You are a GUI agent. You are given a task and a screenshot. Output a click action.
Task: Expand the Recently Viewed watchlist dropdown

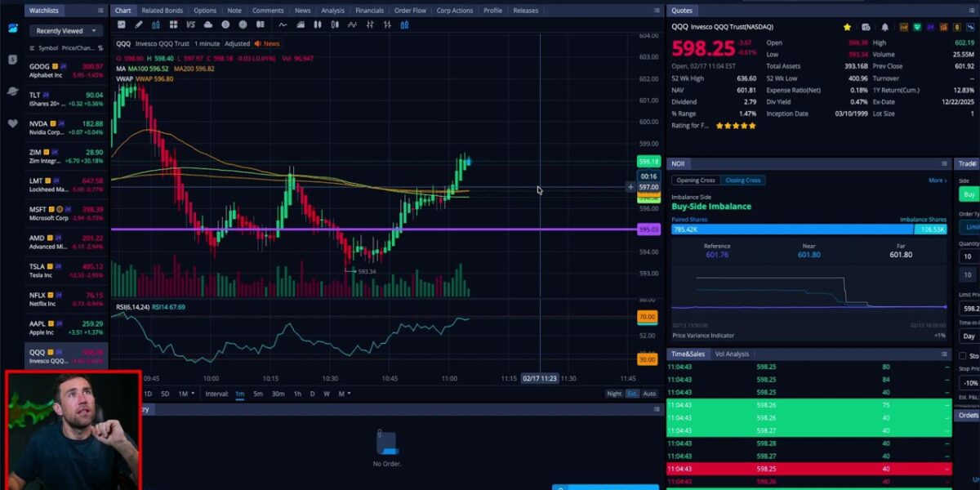pyautogui.click(x=65, y=31)
